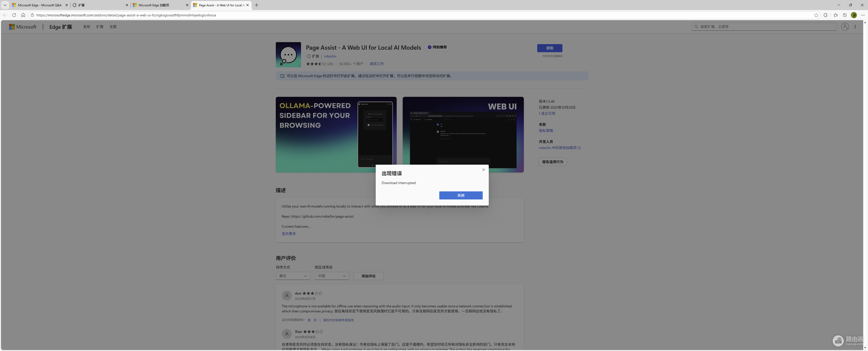Screen dimensions: 868x351
Task: View site information lock icon
Action: coord(32,15)
